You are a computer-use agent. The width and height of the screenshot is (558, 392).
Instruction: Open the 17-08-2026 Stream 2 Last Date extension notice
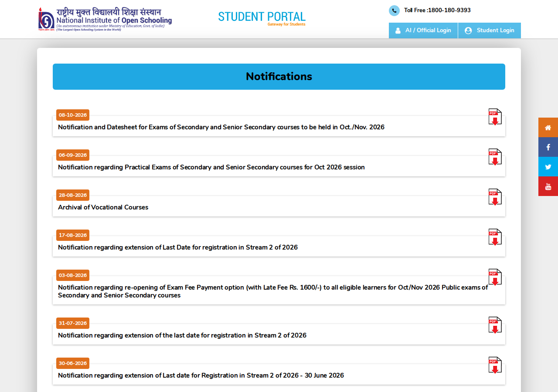click(x=178, y=247)
